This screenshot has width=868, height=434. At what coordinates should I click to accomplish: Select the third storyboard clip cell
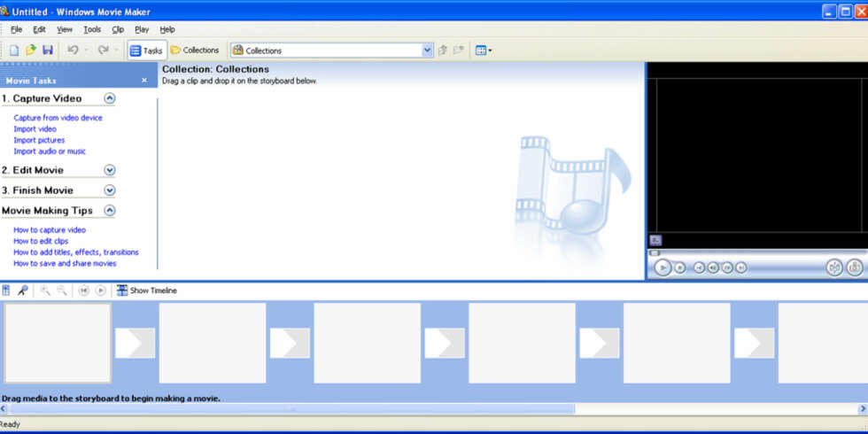tap(367, 344)
